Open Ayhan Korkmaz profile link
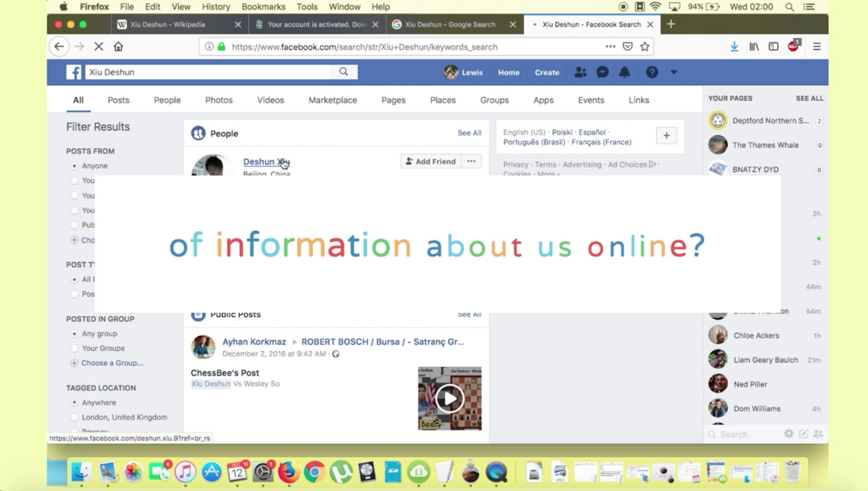Viewport: 868px width, 491px height. [x=254, y=342]
